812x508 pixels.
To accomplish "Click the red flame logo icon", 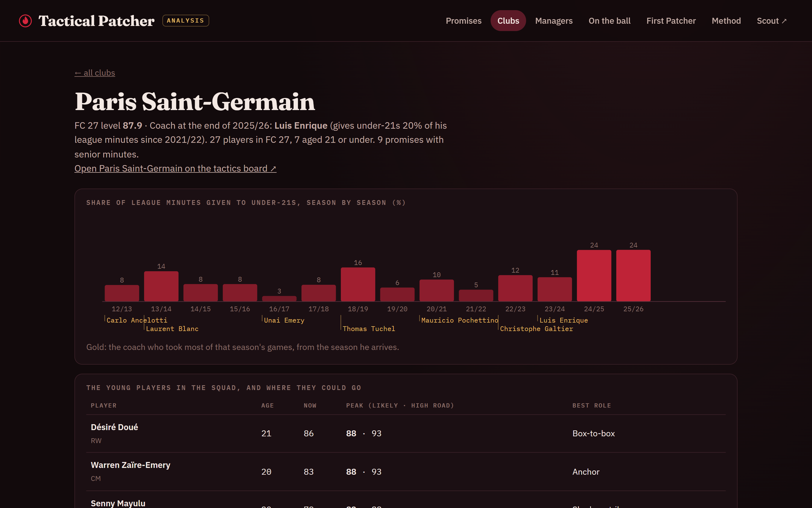I will tap(25, 21).
